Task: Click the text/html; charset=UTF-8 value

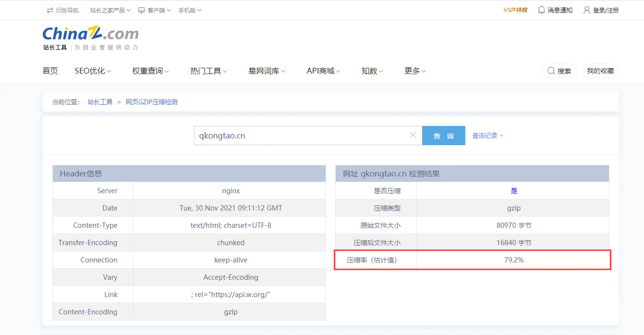Action: point(231,225)
